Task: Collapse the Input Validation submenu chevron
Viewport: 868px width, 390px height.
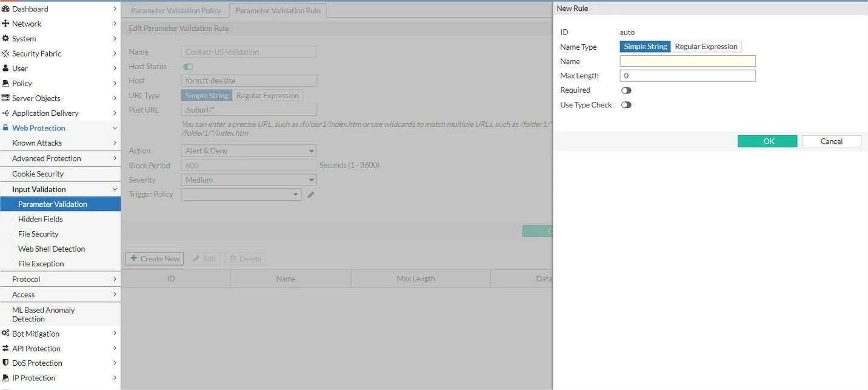Action: click(115, 189)
